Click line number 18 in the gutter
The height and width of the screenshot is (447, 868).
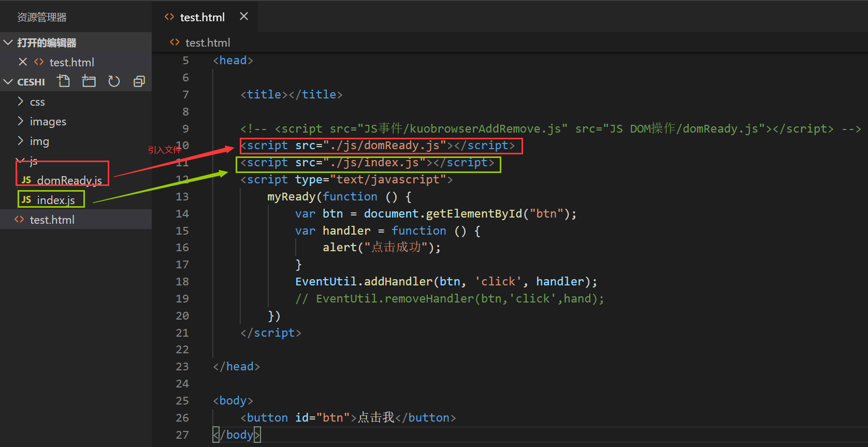click(182, 282)
